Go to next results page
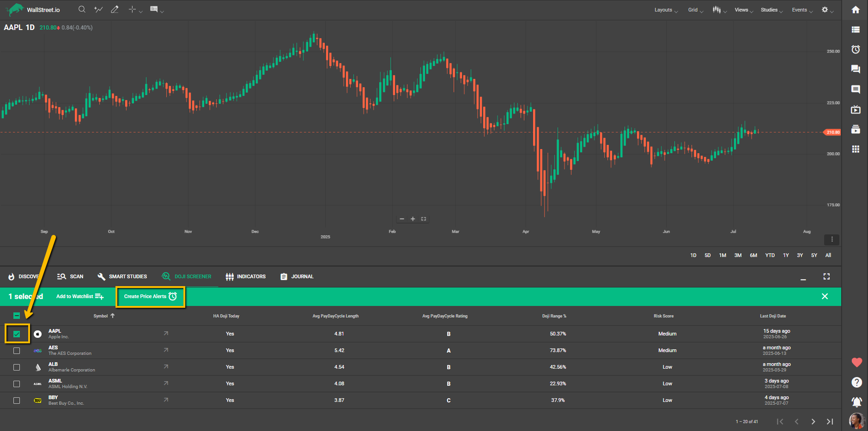The width and height of the screenshot is (868, 431). point(813,421)
